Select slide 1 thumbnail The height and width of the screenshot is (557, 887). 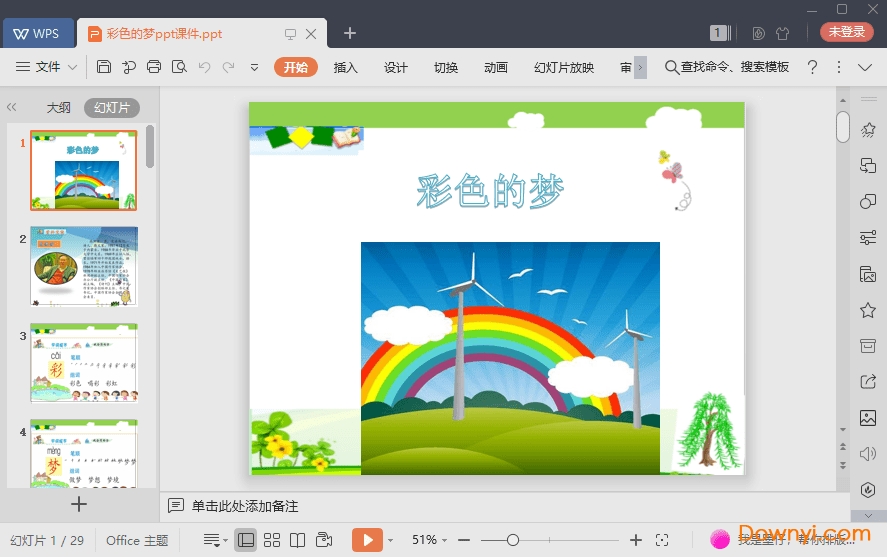[84, 170]
